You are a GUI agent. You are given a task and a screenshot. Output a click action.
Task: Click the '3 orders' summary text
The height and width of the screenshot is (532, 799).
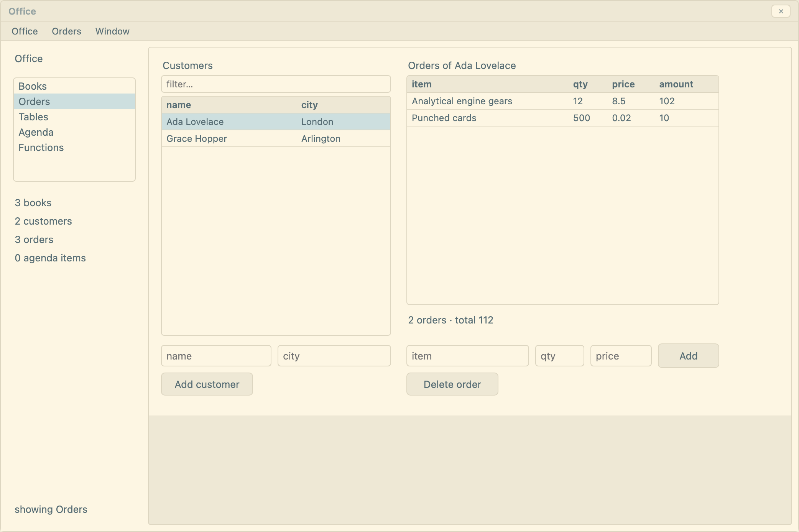[x=34, y=240]
